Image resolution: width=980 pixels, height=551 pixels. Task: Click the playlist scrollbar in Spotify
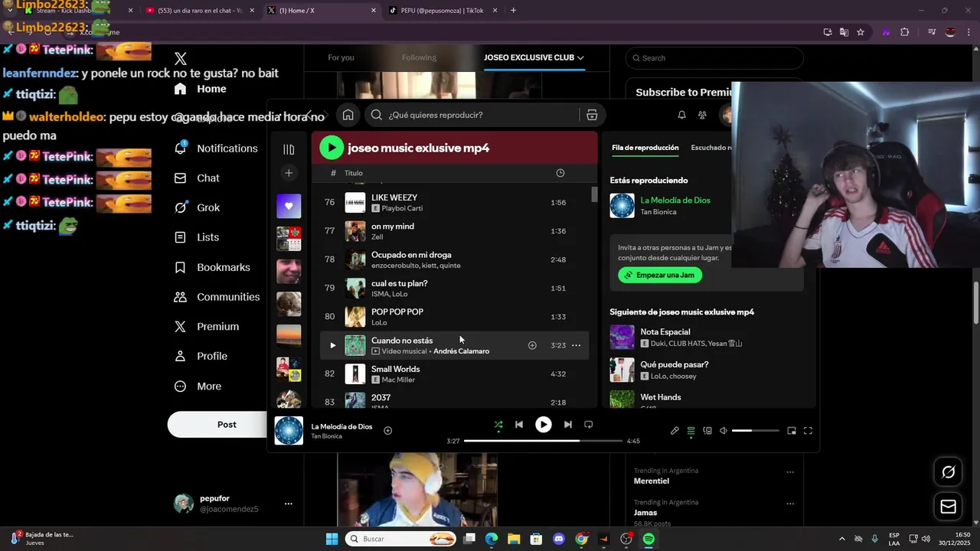tap(594, 194)
